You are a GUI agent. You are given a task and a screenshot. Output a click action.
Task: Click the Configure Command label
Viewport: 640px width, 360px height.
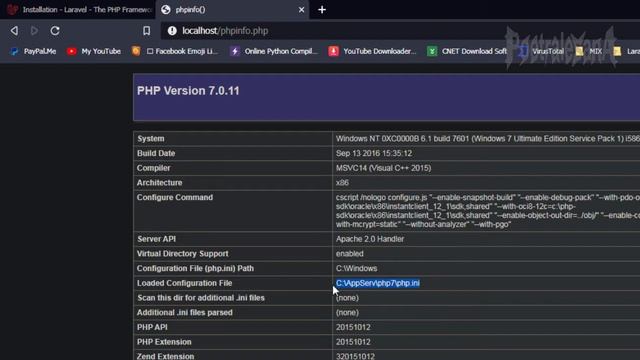(175, 197)
